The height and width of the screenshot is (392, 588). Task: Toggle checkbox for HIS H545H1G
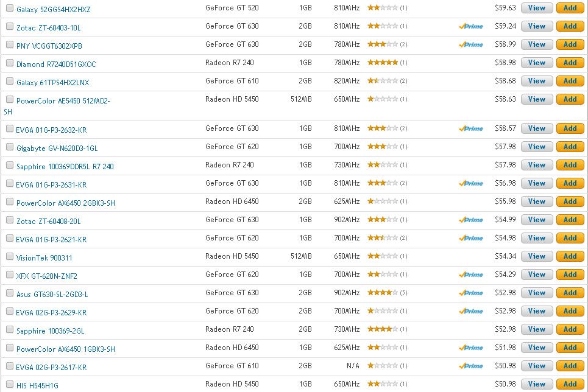click(10, 385)
